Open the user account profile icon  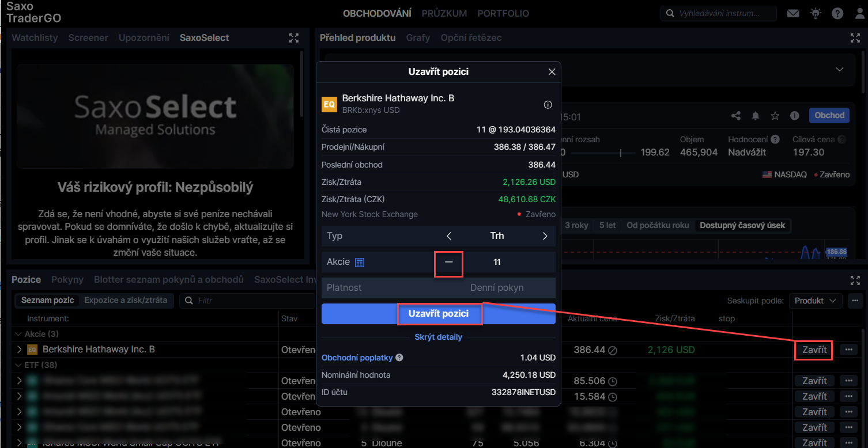(x=860, y=13)
